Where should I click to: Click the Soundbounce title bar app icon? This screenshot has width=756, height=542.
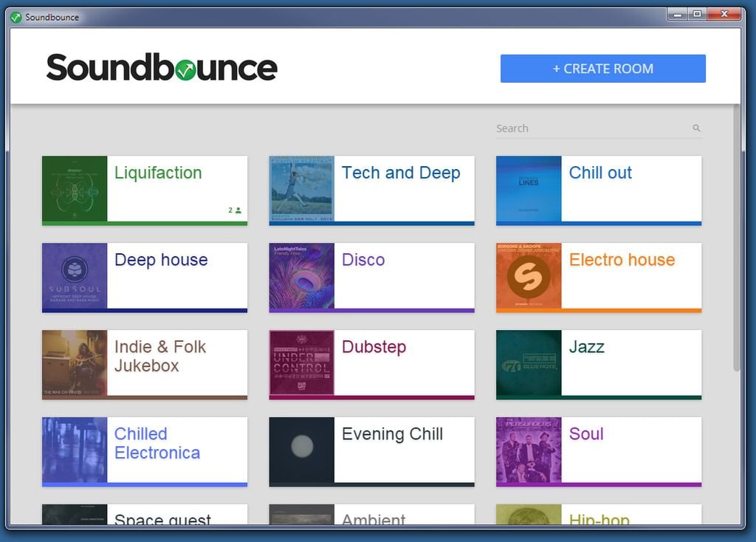pyautogui.click(x=16, y=18)
